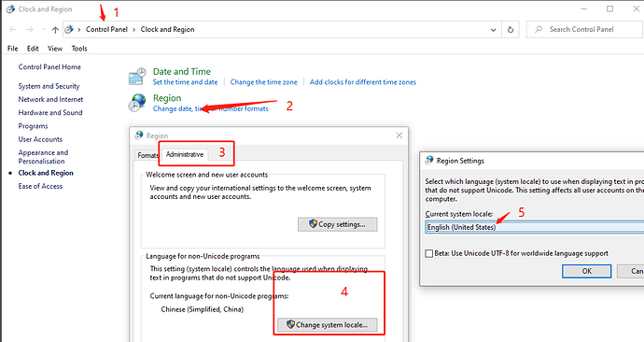
Task: Select Control Panel breadcrumb in address bar
Action: tap(106, 29)
